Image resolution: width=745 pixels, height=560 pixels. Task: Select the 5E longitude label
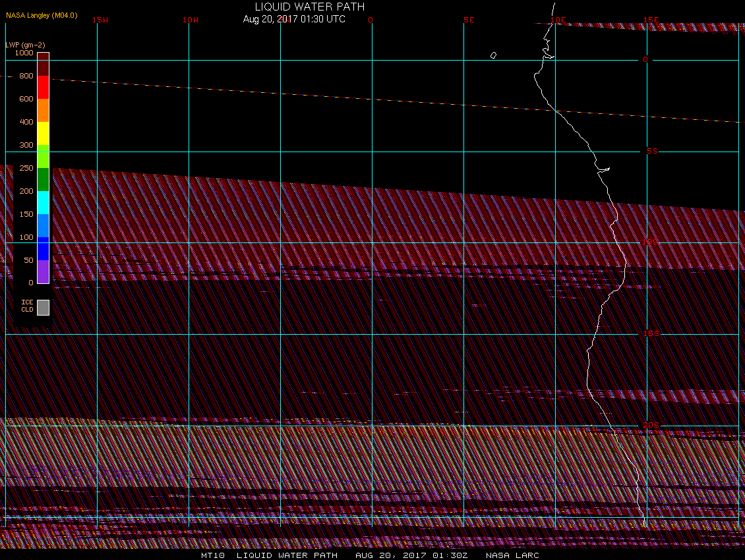pos(469,20)
